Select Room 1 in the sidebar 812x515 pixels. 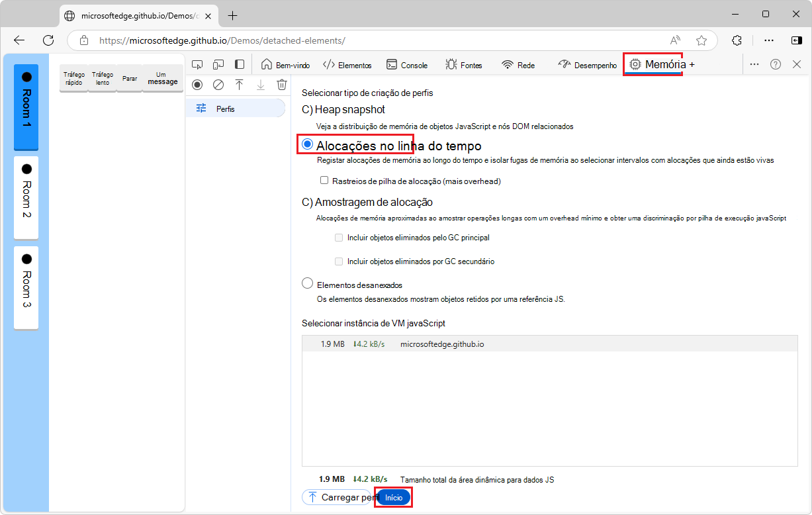pos(26,107)
